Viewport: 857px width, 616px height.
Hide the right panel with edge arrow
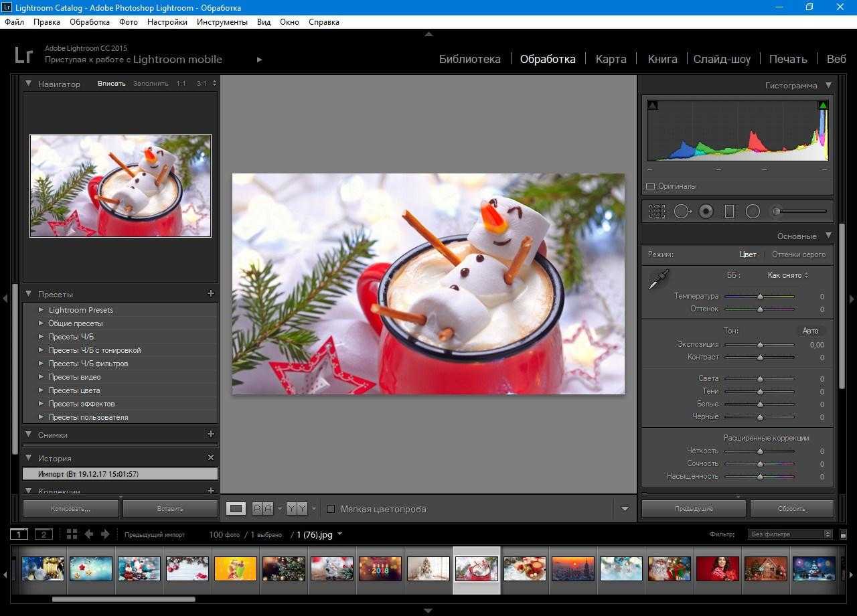click(852, 299)
